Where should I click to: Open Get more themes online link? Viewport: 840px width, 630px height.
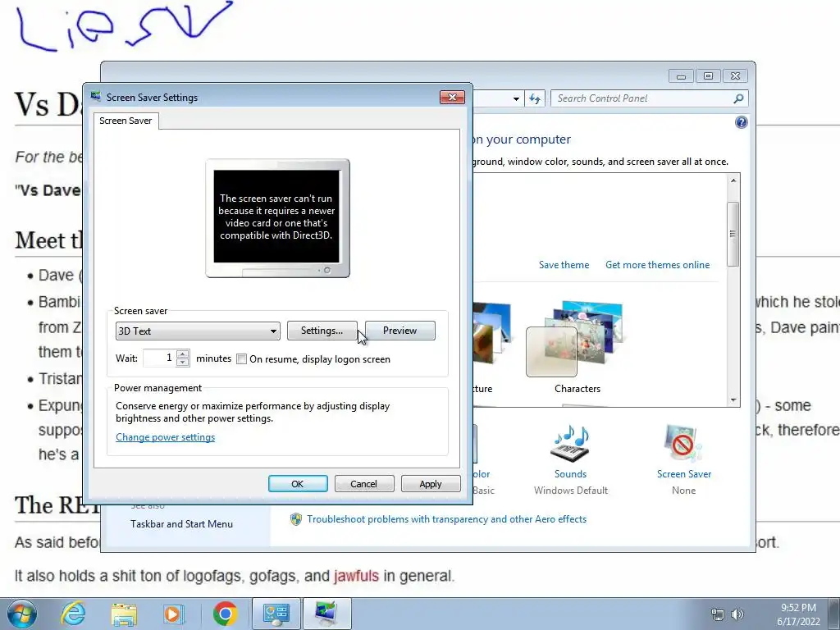coord(657,265)
